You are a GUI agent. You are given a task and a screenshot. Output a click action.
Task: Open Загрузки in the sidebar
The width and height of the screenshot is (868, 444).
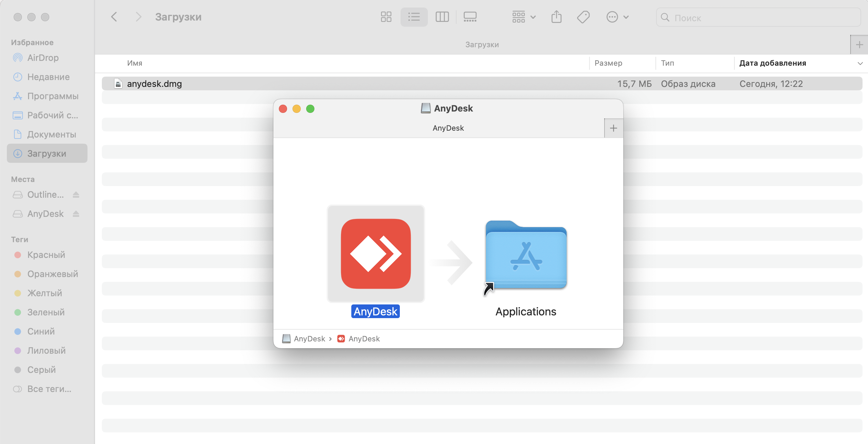(x=47, y=153)
